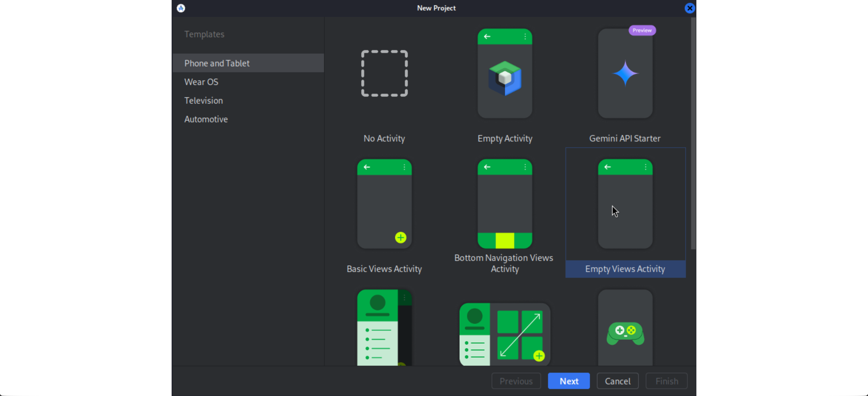
Task: Pick the navigation drawer template icon
Action: point(384,327)
